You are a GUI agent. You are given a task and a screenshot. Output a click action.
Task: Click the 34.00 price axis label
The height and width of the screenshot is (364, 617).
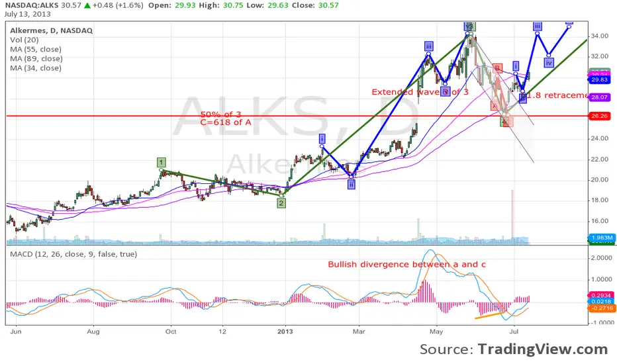600,36
